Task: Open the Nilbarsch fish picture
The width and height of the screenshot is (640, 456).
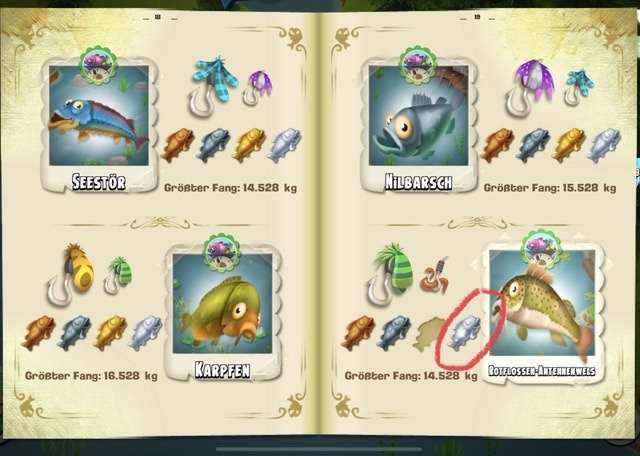Action: point(418,116)
